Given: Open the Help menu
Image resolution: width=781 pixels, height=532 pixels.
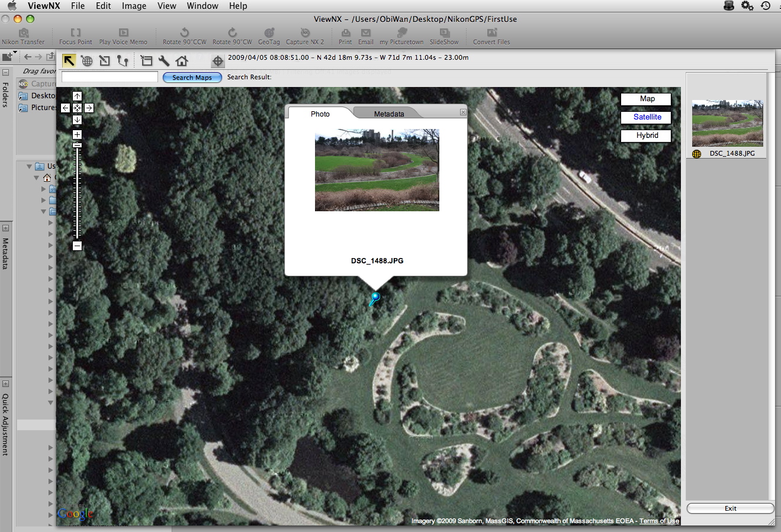Looking at the screenshot, I should (238, 6).
